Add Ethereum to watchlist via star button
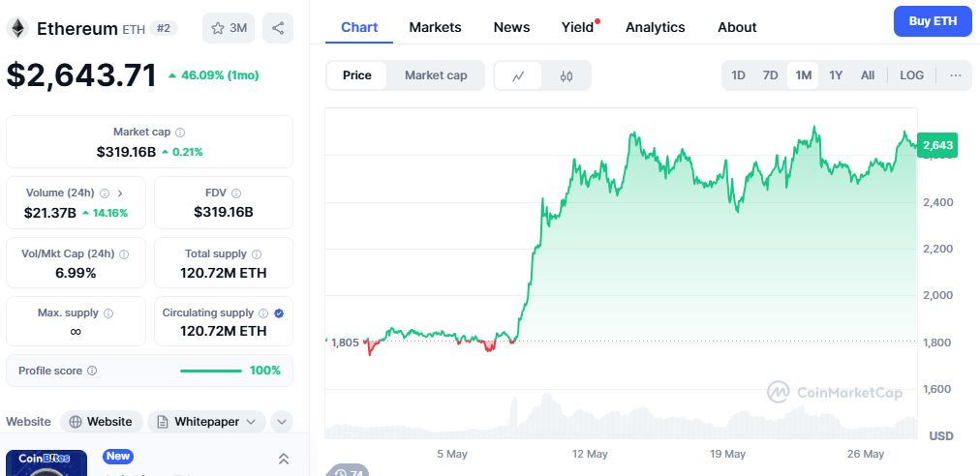The height and width of the screenshot is (476, 980). pyautogui.click(x=229, y=28)
